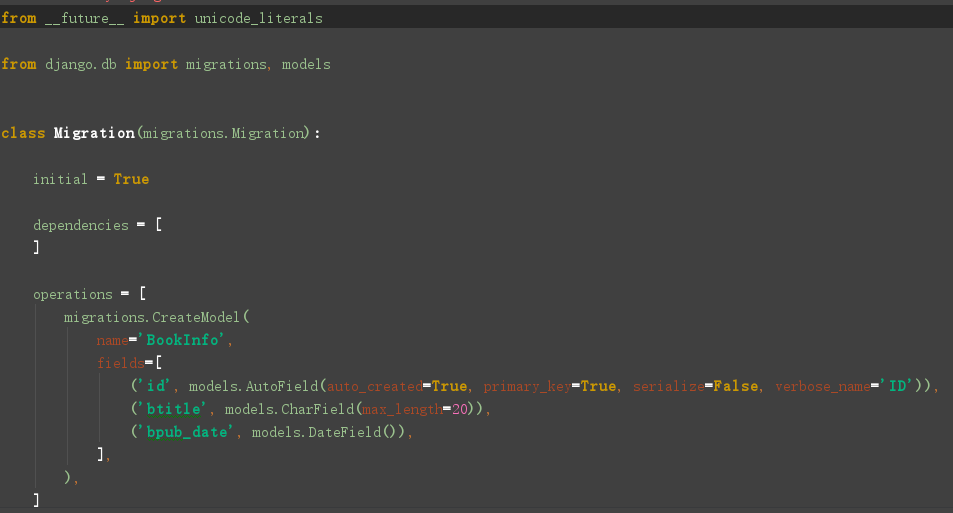Click the number 20 value
953x513 pixels.
[x=460, y=410]
